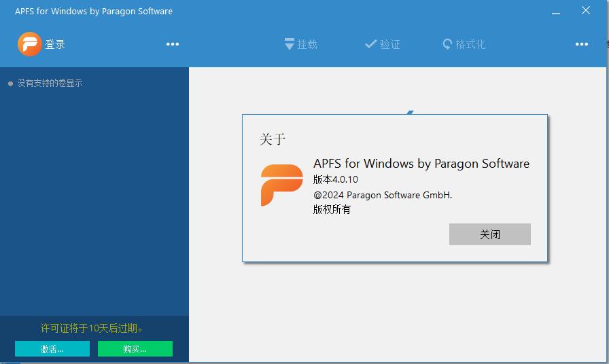Screen dimensions: 609x364
Task: Click the 格式化 format toolbar button
Action: [x=464, y=44]
